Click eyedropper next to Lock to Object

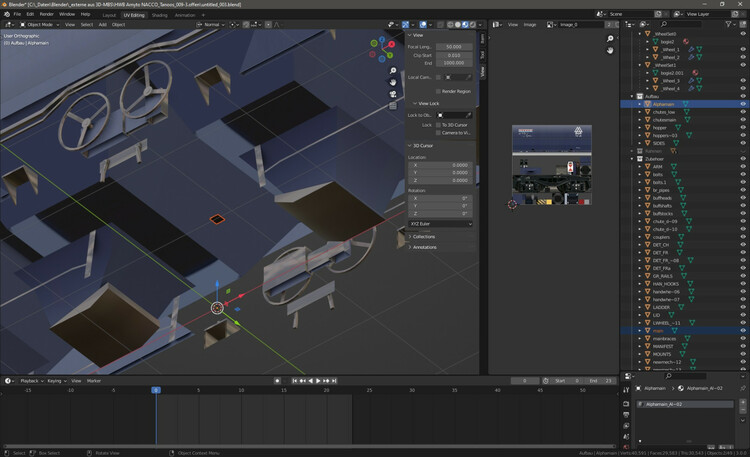468,115
